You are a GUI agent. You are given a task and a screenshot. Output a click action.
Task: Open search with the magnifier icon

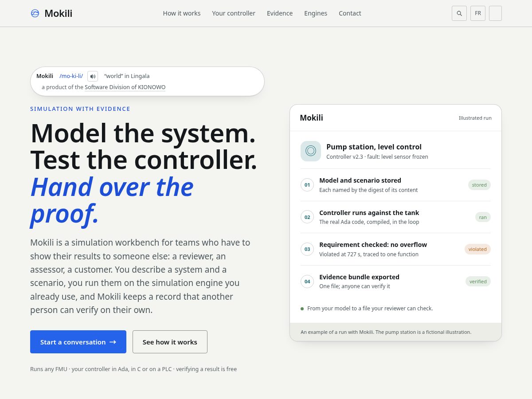click(459, 13)
